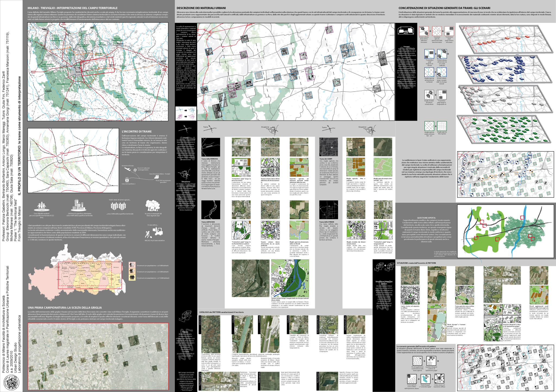Click the blue-framed 'Contenitori grigi lungo le vie fluviali' symbol
The width and height of the screenshot is (556, 392).
click(429, 54)
